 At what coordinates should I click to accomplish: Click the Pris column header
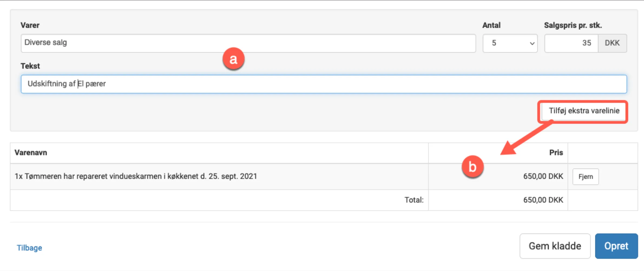click(x=556, y=153)
